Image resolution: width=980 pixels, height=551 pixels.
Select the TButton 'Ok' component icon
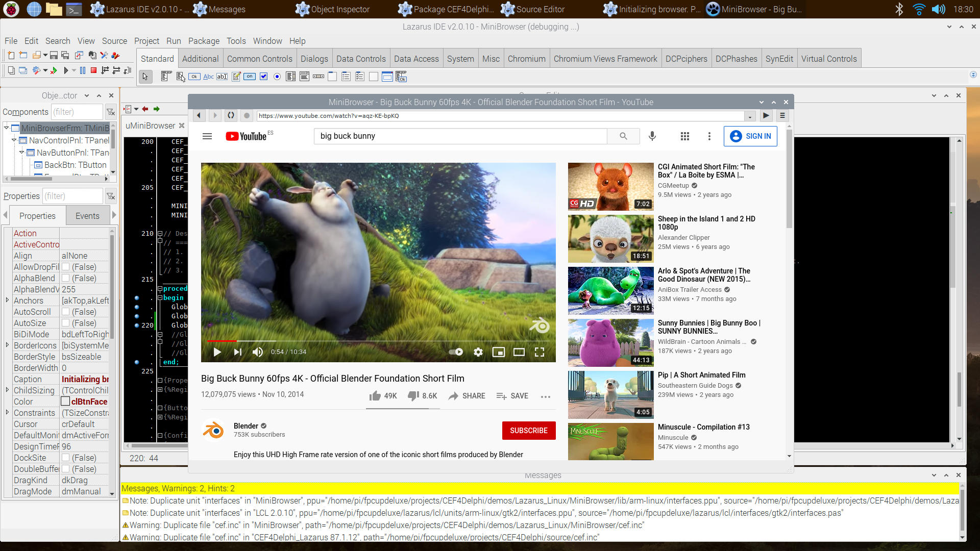(x=194, y=77)
